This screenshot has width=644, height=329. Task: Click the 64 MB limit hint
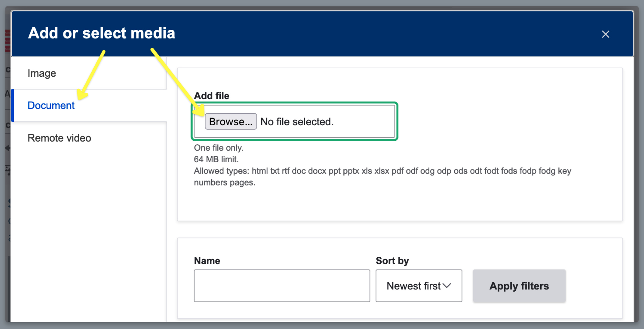pos(216,159)
